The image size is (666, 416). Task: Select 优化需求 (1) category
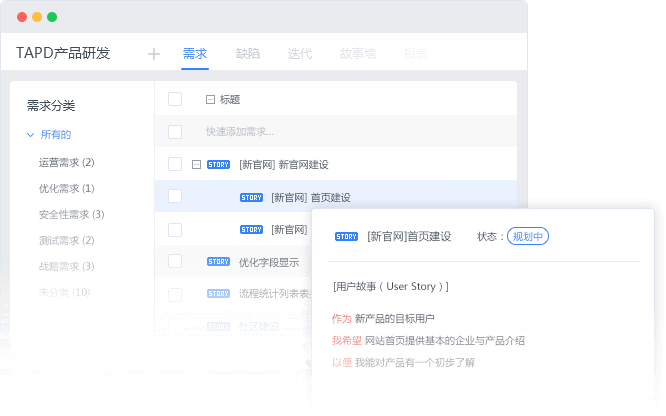point(66,188)
